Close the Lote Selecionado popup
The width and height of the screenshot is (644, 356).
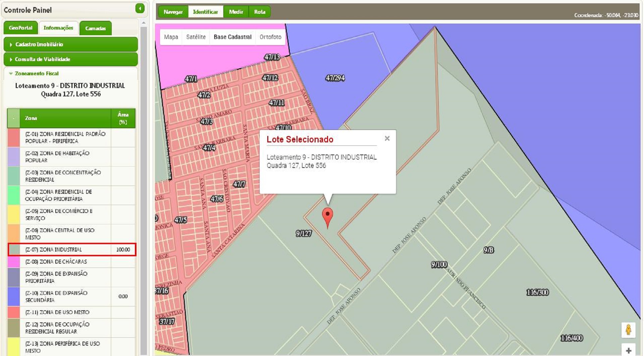click(x=387, y=138)
